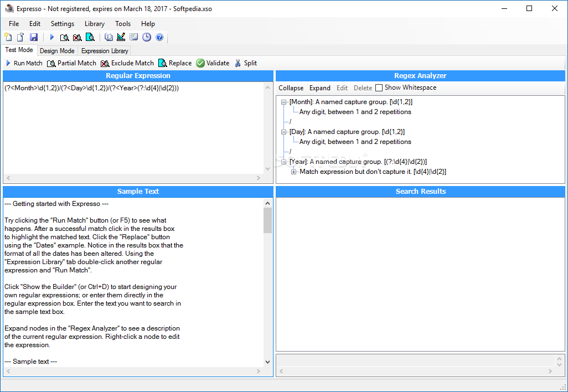The height and width of the screenshot is (392, 568).
Task: Click the blue play arrow in the top toolbar
Action: [x=52, y=37]
